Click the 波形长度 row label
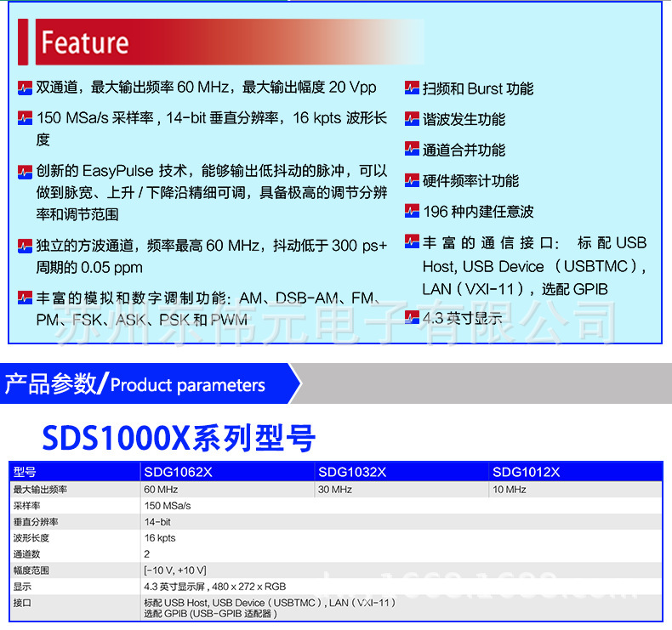 [x=31, y=538]
